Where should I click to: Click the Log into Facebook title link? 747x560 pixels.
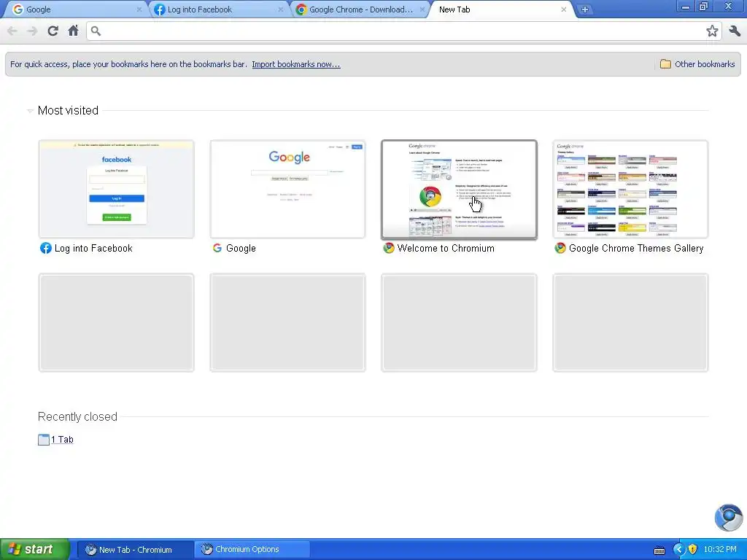[x=93, y=248]
